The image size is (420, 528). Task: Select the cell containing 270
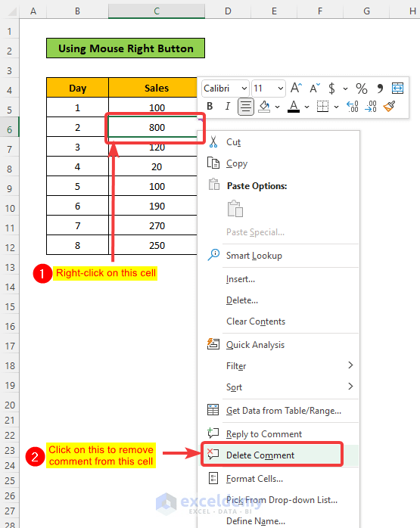[153, 225]
